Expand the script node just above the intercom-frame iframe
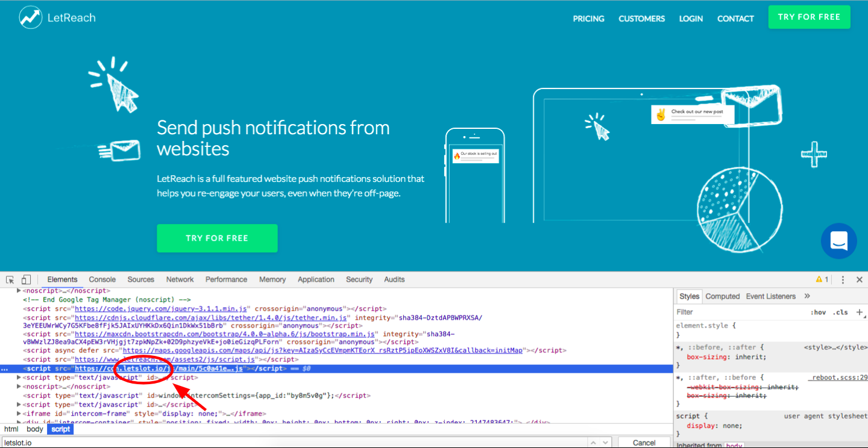868x448 pixels. [19, 405]
